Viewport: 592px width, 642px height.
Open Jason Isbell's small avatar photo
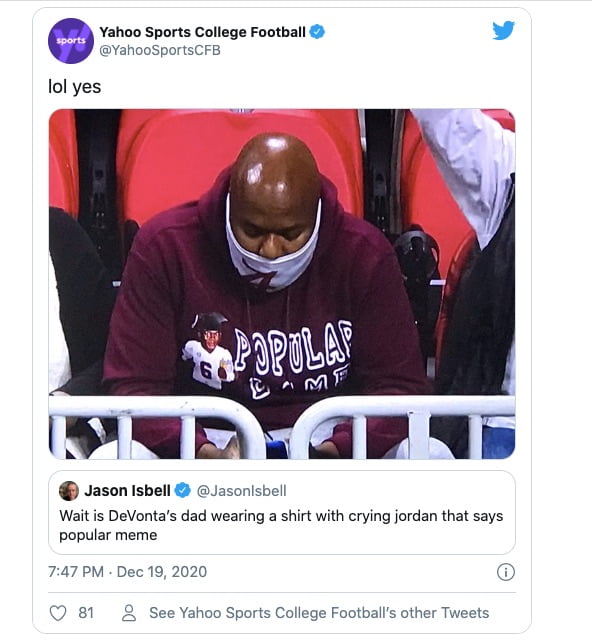[69, 491]
